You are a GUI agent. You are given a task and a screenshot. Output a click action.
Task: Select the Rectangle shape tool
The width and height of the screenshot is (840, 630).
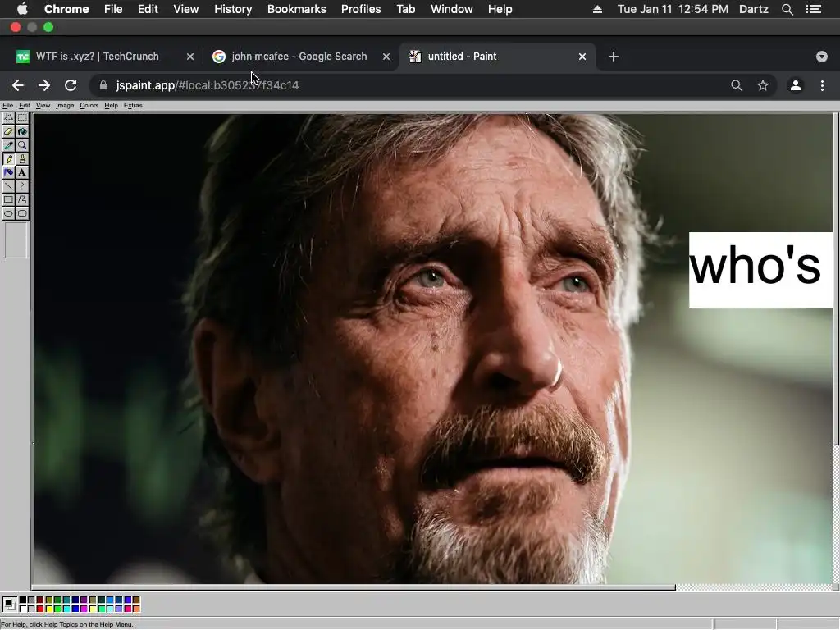(8, 200)
